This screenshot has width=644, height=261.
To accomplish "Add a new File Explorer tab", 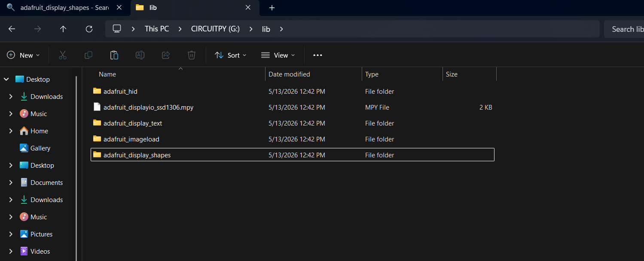I will coord(272,8).
